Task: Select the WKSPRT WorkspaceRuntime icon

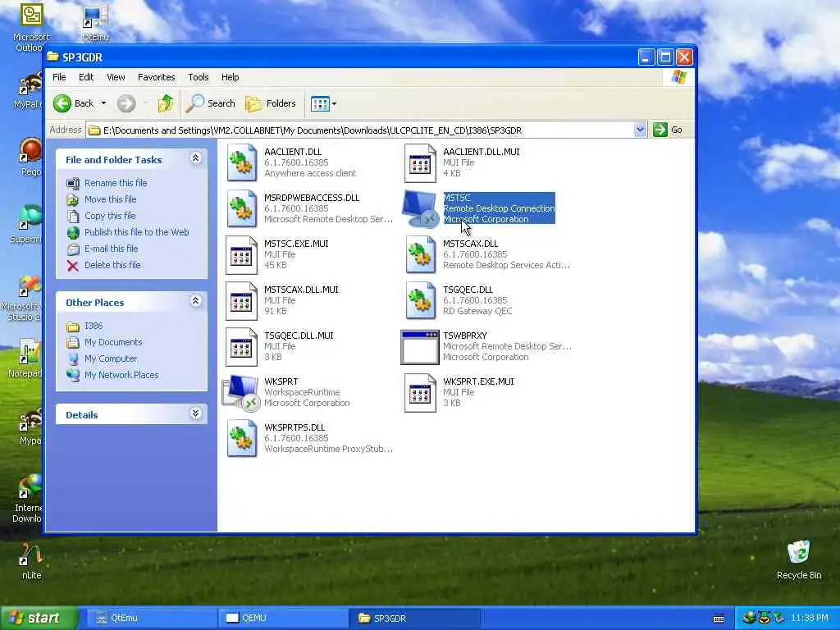Action: [x=242, y=393]
